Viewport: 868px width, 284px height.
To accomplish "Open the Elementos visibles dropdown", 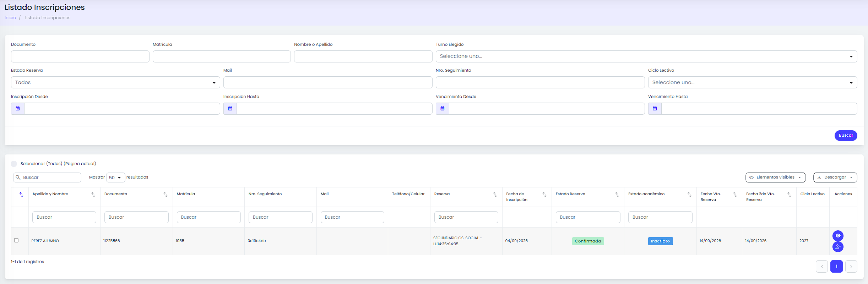I will (775, 177).
